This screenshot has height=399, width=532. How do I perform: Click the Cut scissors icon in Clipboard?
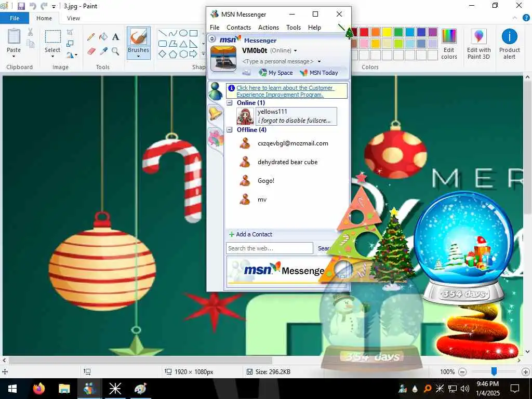coord(30,32)
